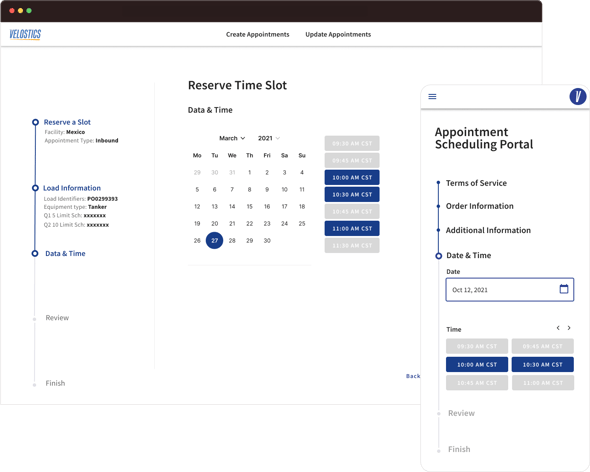Expand the March month dropdown

pyautogui.click(x=232, y=138)
